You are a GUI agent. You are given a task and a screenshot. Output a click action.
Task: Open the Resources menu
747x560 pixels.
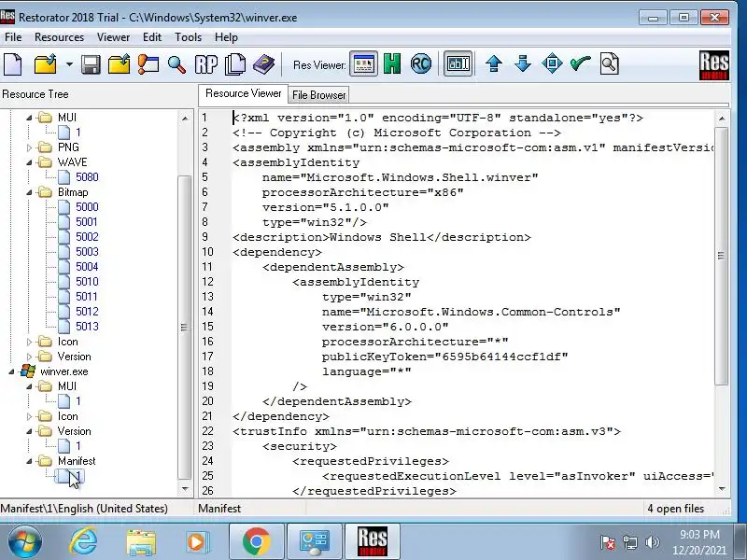(59, 37)
